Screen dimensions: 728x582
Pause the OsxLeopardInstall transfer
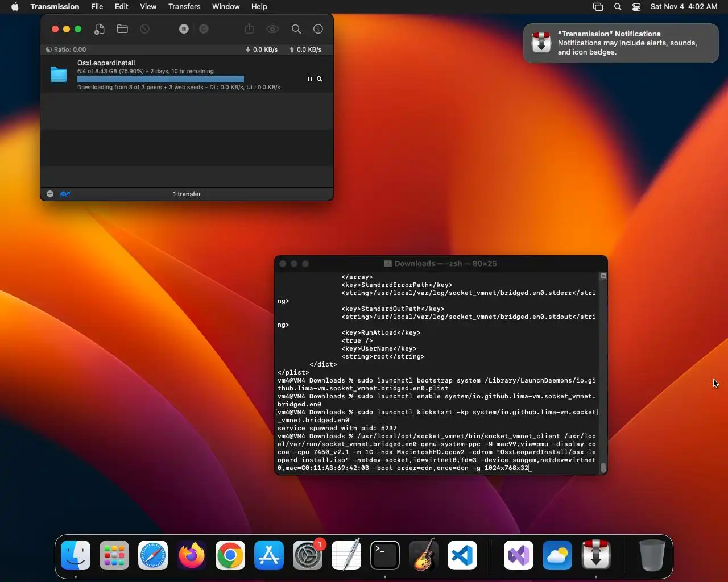[x=310, y=79]
